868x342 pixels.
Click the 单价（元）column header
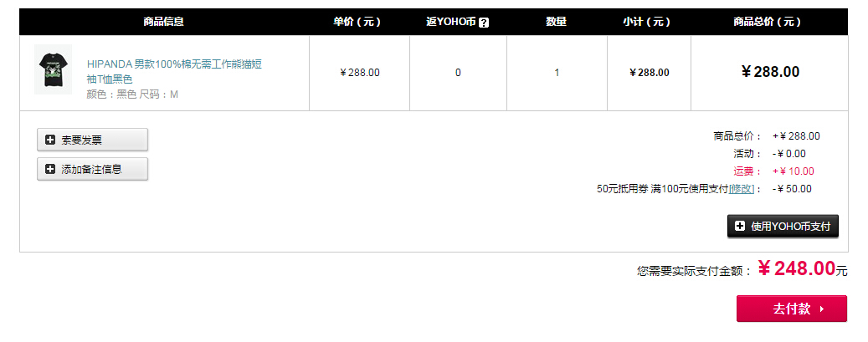(357, 22)
